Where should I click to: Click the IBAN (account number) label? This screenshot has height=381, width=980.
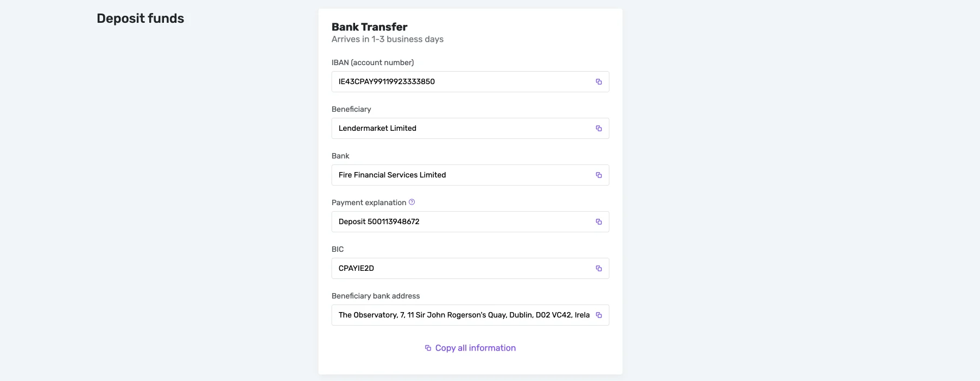(372, 62)
